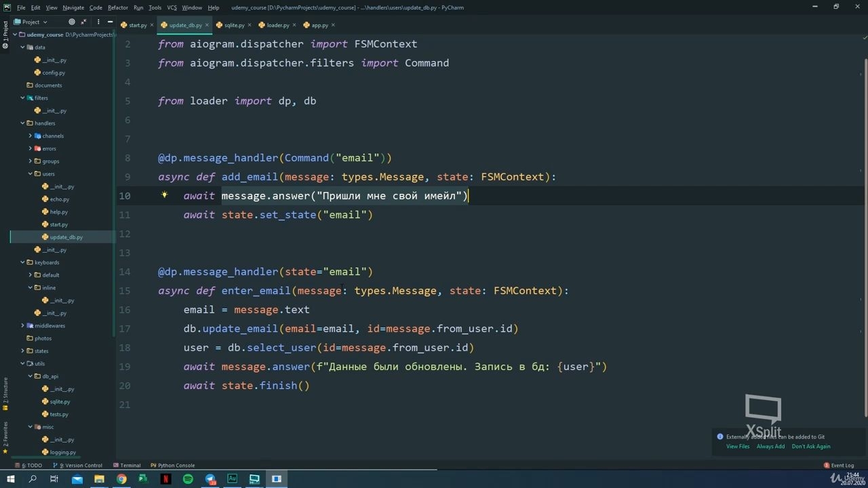Open Telegram from the taskbar
This screenshot has height=488, width=868.
coord(210,479)
